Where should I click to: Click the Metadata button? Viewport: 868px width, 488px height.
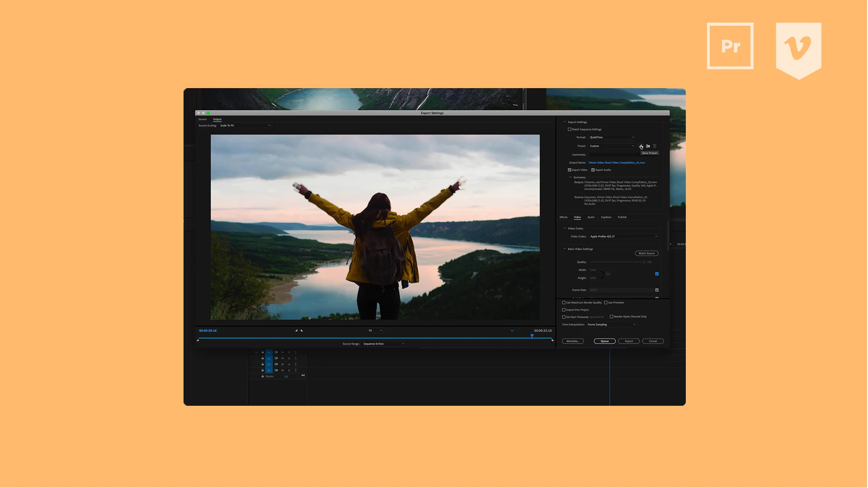(573, 341)
